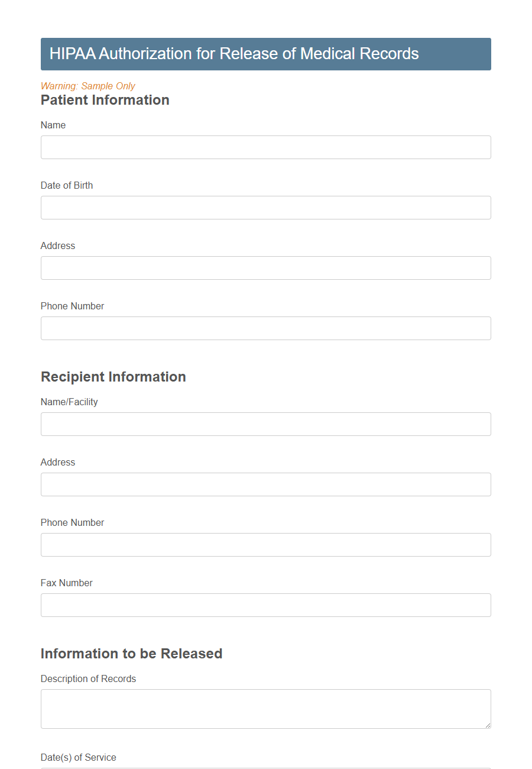Click the Date of Birth label

(66, 185)
